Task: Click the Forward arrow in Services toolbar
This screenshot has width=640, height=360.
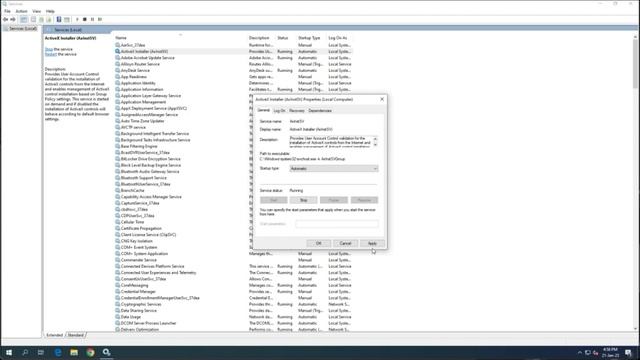Action: click(13, 19)
